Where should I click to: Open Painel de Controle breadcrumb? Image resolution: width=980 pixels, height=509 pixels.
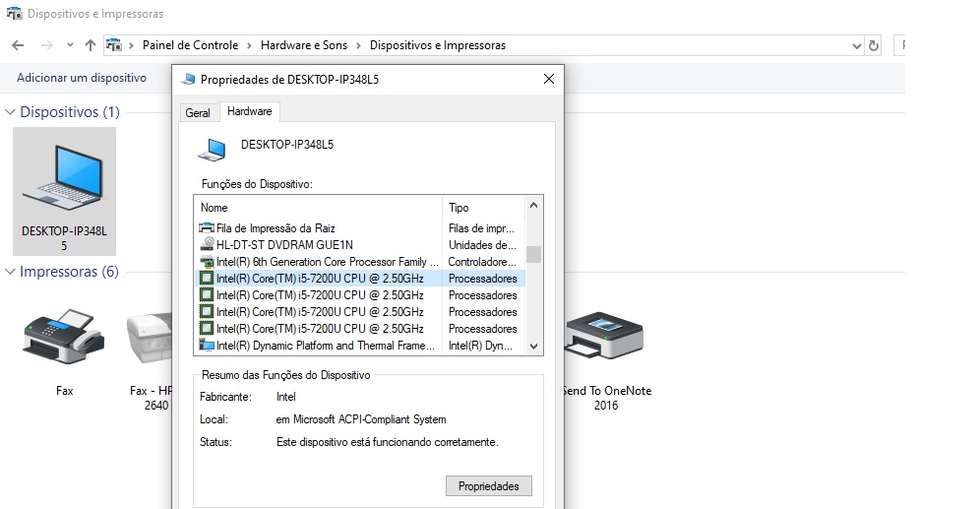point(190,45)
